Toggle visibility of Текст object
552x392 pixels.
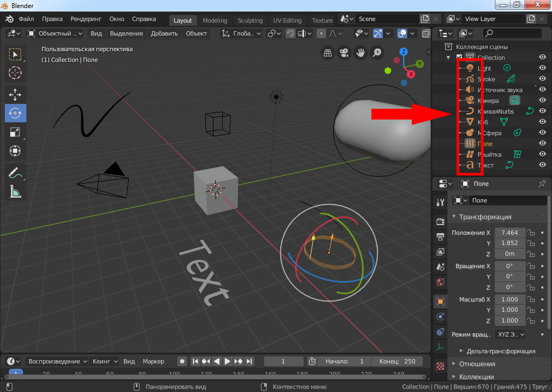pos(542,165)
